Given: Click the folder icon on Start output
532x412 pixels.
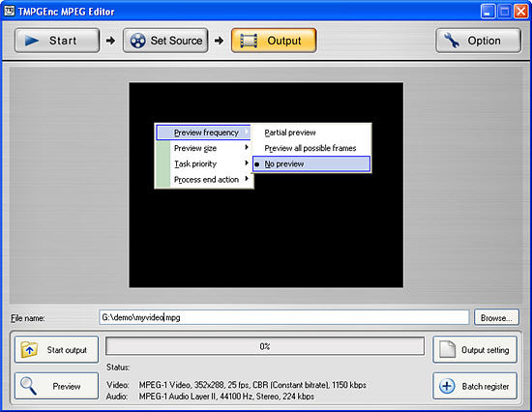Looking at the screenshot, I should [x=29, y=349].
